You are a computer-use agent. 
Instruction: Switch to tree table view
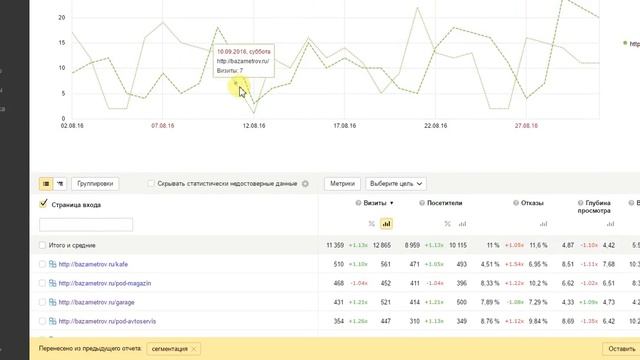coord(60,184)
